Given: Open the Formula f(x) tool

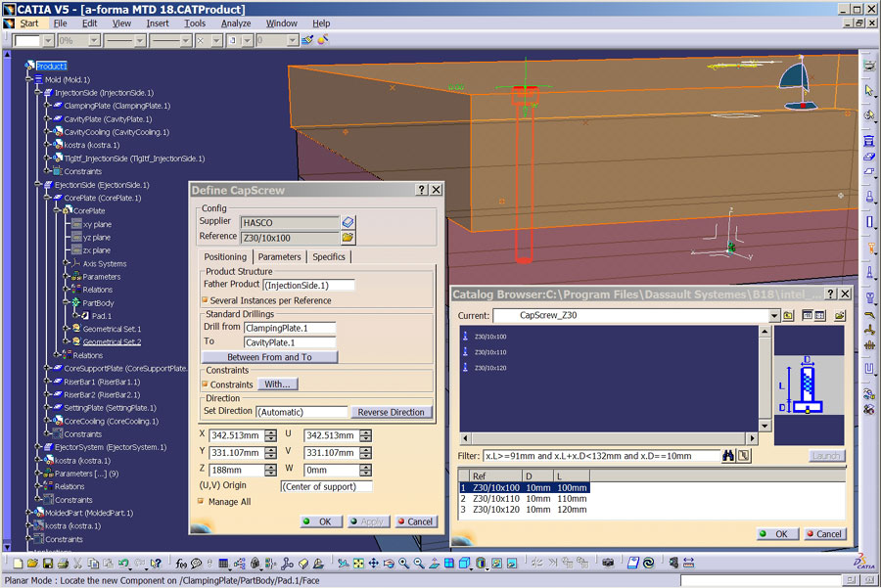Looking at the screenshot, I should 181,564.
